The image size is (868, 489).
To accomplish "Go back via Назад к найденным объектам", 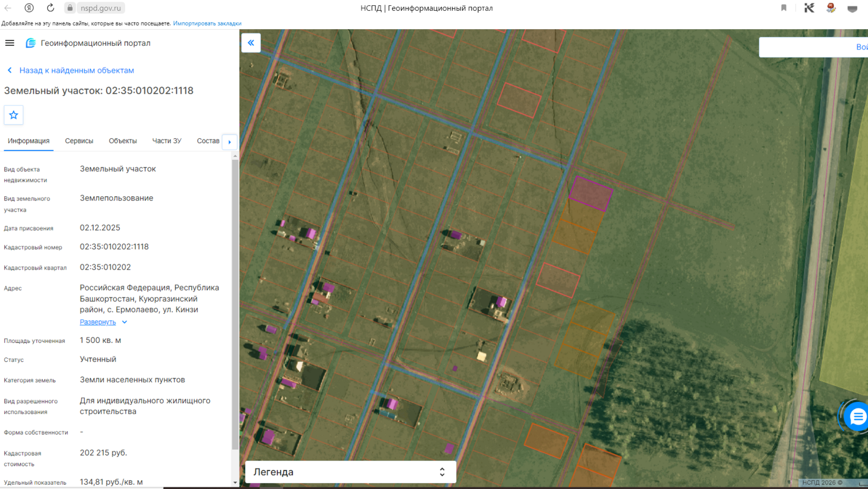I will (x=71, y=70).
